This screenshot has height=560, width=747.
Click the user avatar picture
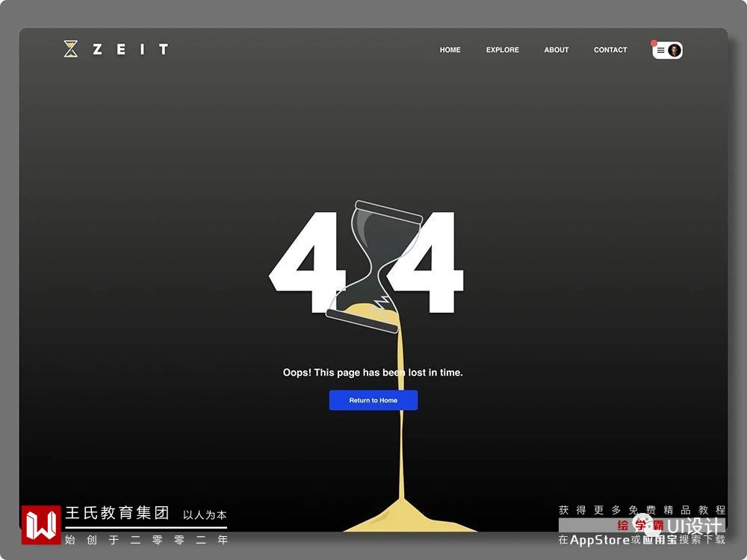click(674, 50)
